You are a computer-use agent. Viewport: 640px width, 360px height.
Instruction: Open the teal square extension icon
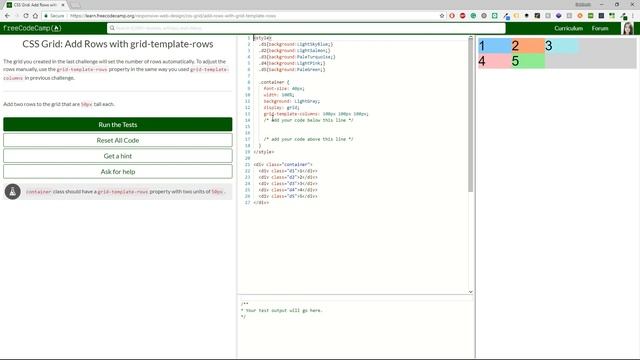[494, 16]
